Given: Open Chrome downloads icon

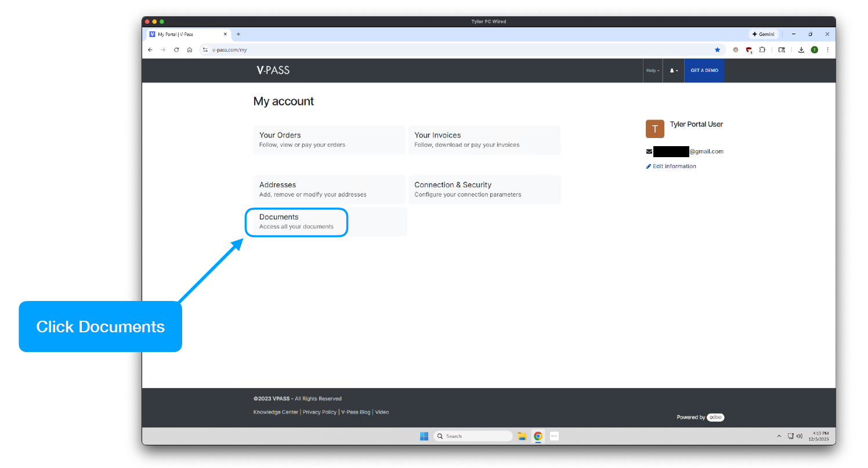Looking at the screenshot, I should [x=801, y=50].
